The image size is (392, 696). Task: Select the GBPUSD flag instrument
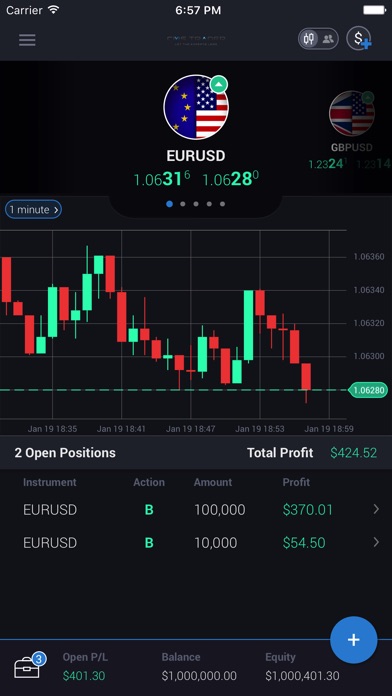352,114
